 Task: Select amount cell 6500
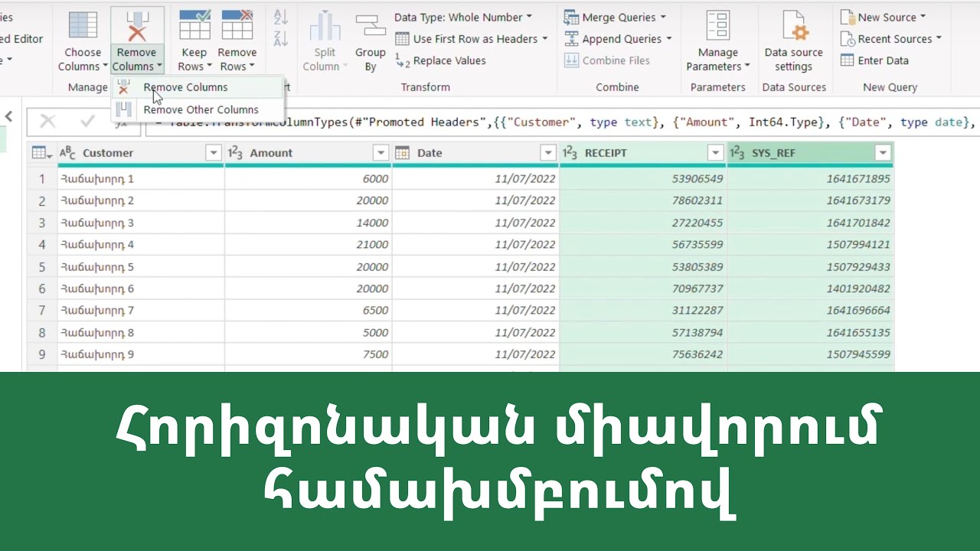[309, 310]
